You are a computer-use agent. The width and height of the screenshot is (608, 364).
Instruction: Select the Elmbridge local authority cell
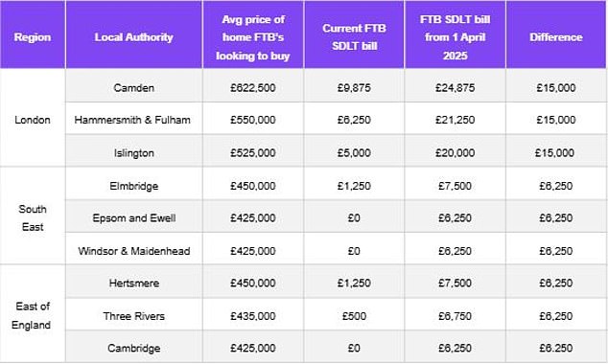coord(133,184)
